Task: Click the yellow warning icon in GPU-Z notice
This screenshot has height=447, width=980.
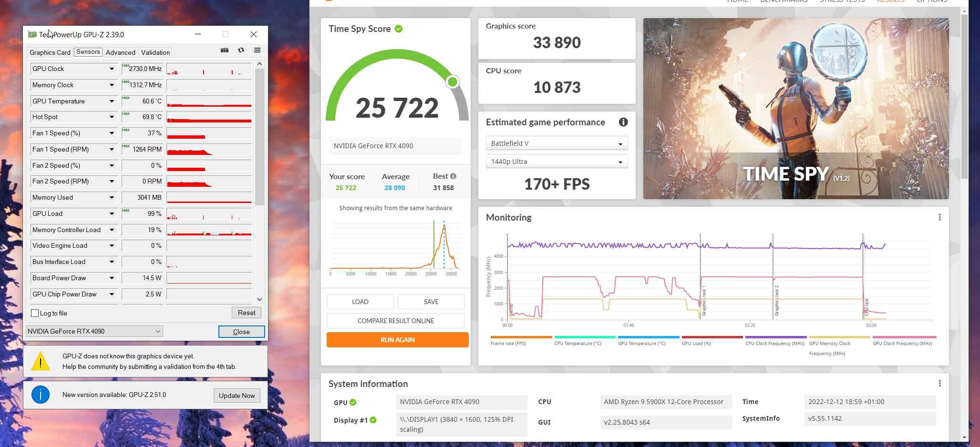Action: (41, 361)
